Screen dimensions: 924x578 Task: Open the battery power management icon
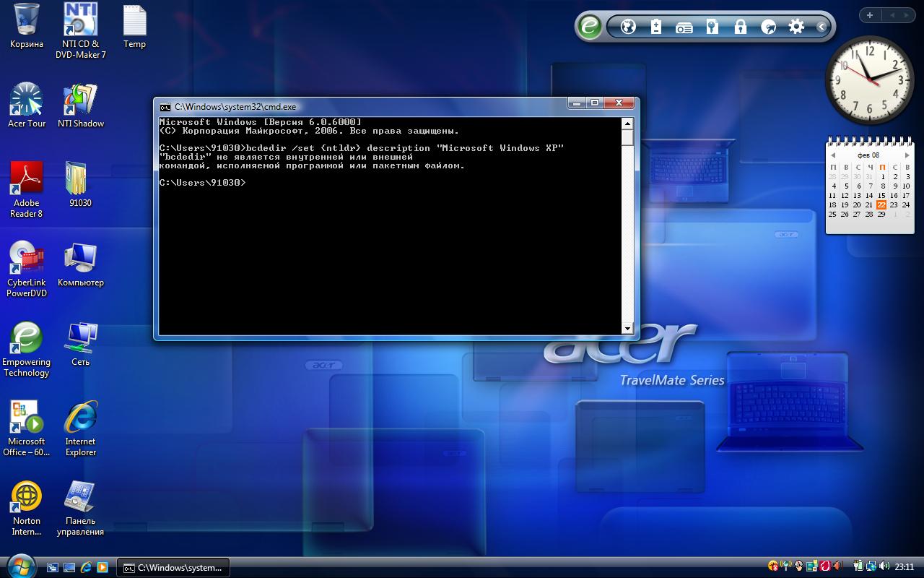[655, 27]
